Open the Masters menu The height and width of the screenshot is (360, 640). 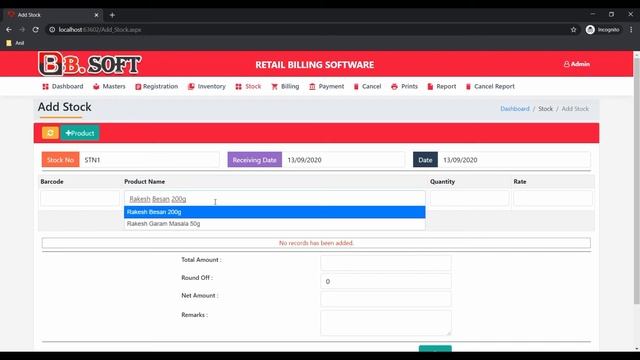point(109,87)
